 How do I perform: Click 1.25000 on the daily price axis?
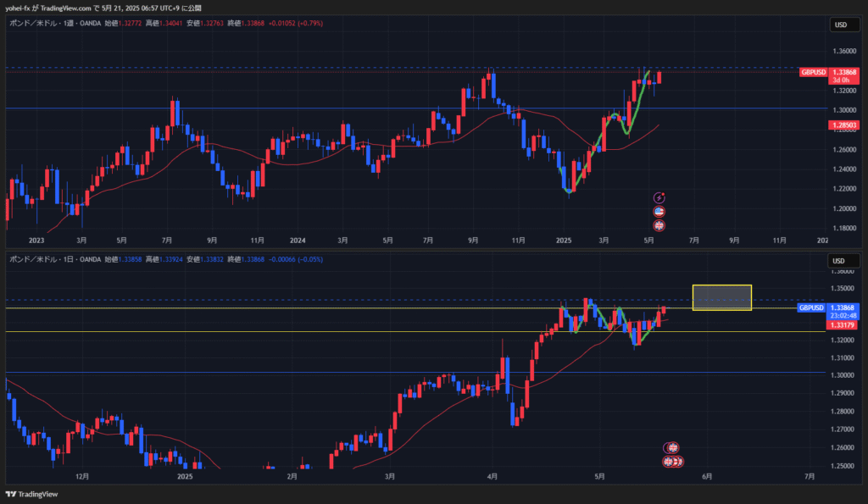point(842,466)
